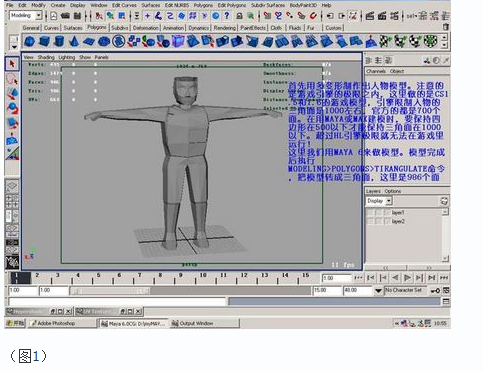Click the save scene icon
The image size is (483, 373).
point(77,16)
